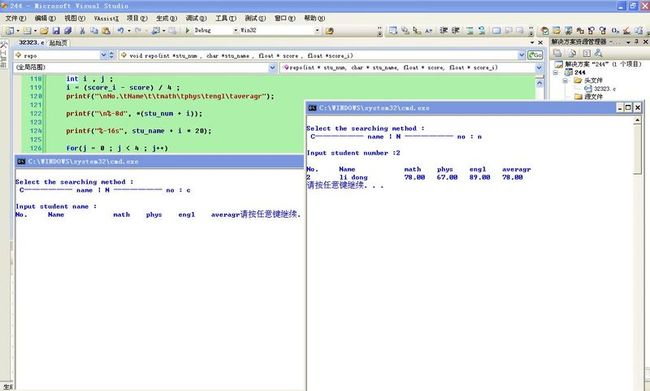This screenshot has width=650, height=391.
Task: Open the New Project icon dropdown arrow
Action: tap(18, 31)
